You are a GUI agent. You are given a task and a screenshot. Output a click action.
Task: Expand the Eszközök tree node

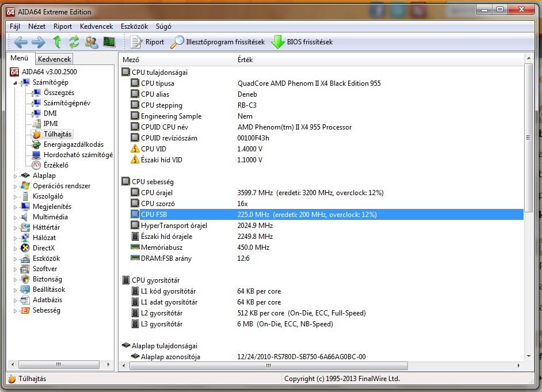[x=15, y=259]
